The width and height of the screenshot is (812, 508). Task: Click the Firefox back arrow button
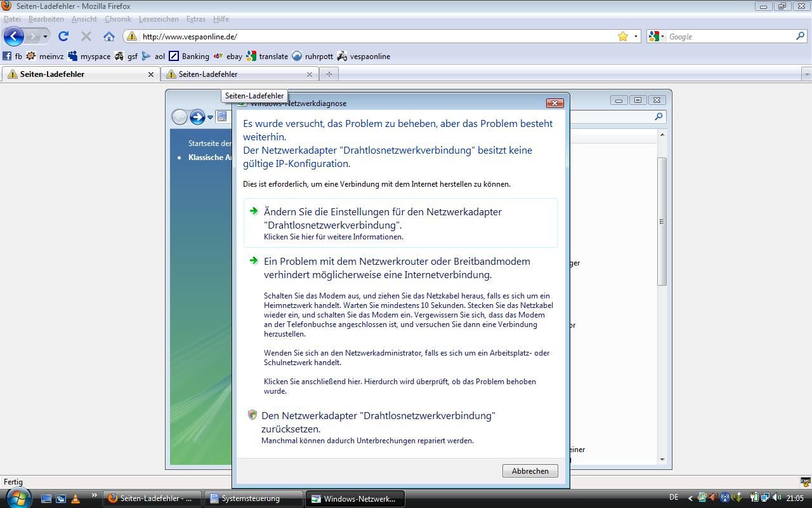(x=14, y=36)
